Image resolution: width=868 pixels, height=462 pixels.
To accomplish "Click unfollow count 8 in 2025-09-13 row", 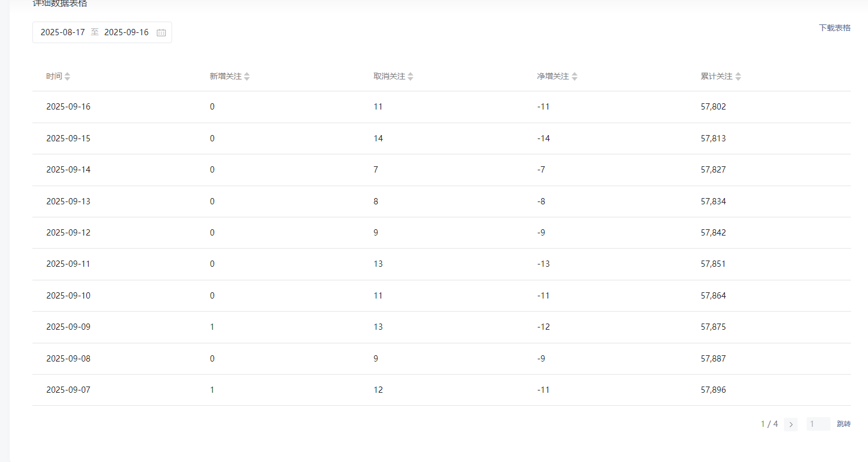I will (375, 201).
